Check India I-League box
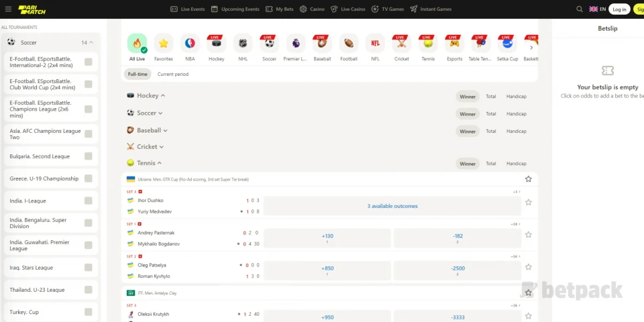 point(89,201)
